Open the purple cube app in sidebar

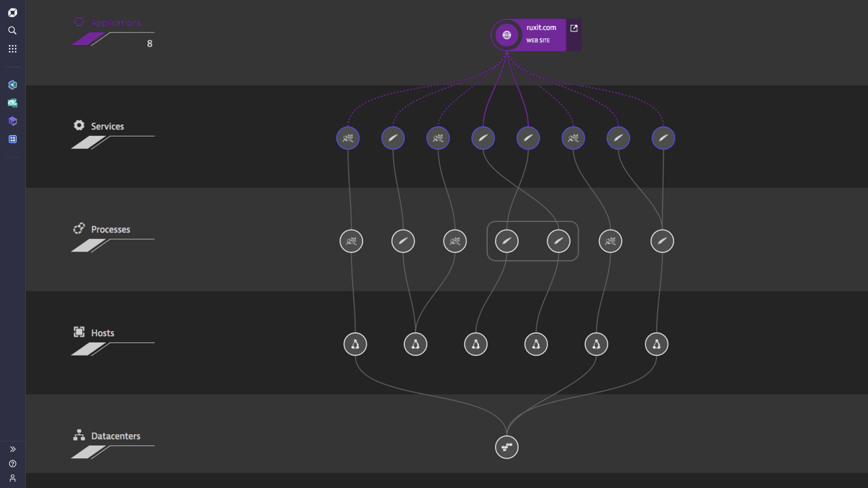click(x=13, y=121)
